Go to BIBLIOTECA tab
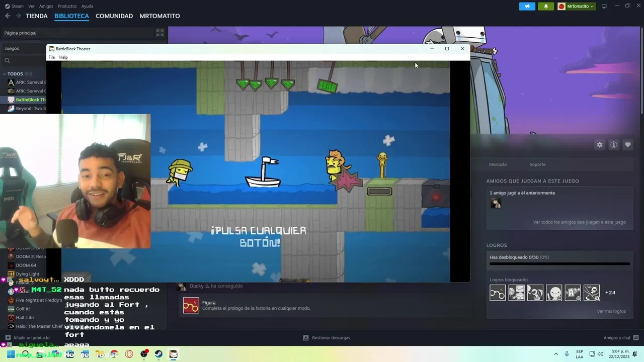 [x=71, y=16]
